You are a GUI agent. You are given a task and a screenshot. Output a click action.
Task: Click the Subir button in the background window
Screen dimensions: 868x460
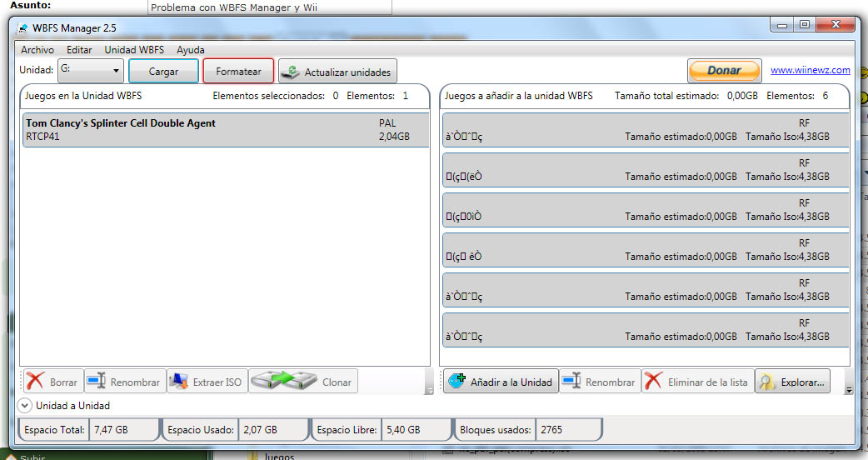[x=32, y=457]
